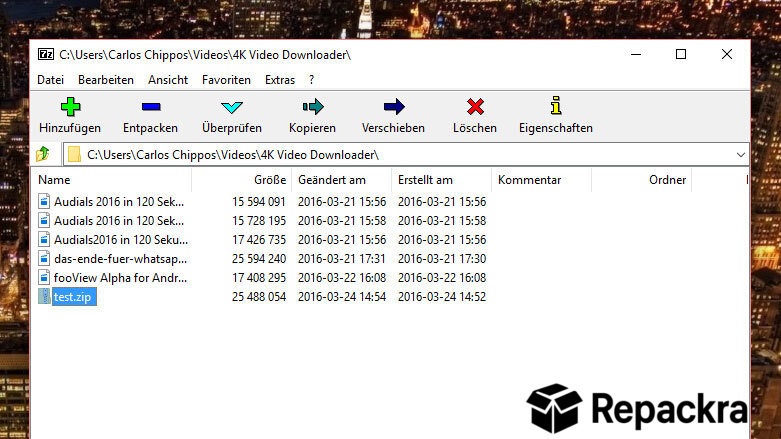The height and width of the screenshot is (439, 781).
Task: Select Audials 2016 file sized 15 728 195
Action: (119, 221)
